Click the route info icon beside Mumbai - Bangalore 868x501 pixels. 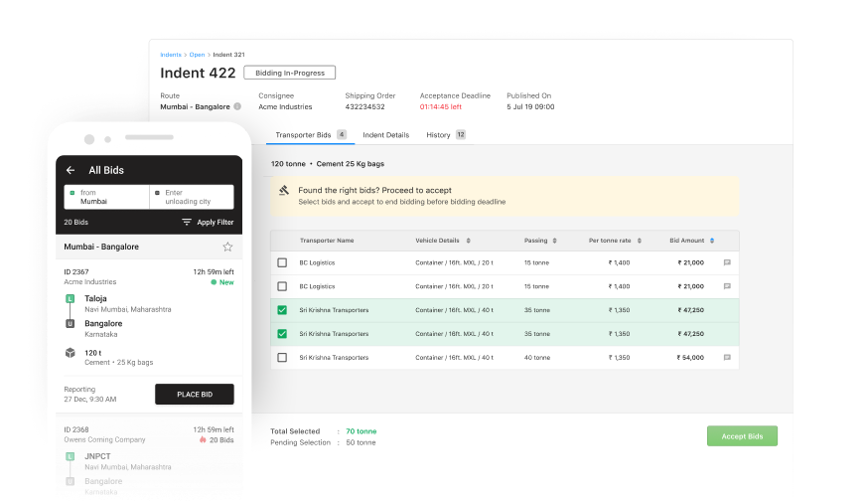(237, 106)
